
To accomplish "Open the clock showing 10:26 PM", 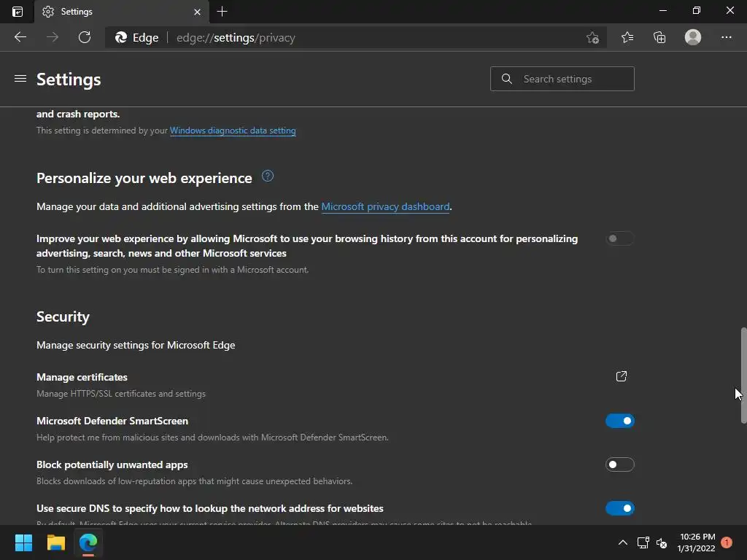I will click(697, 542).
